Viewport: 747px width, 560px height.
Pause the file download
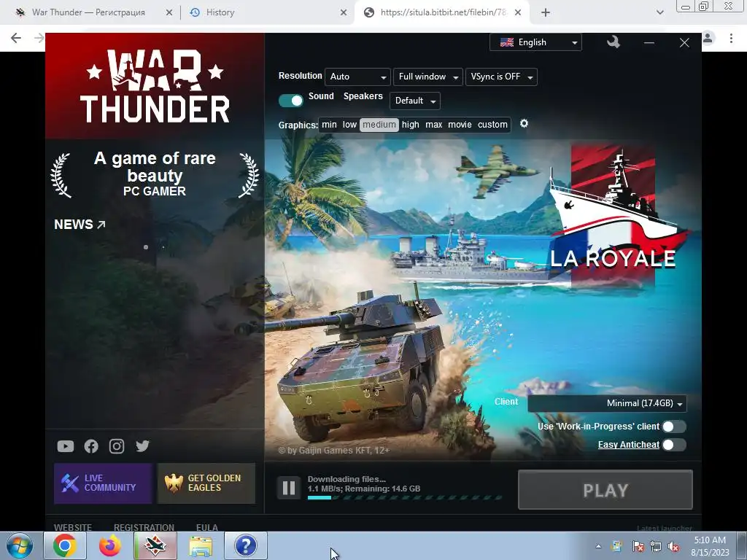coord(289,488)
